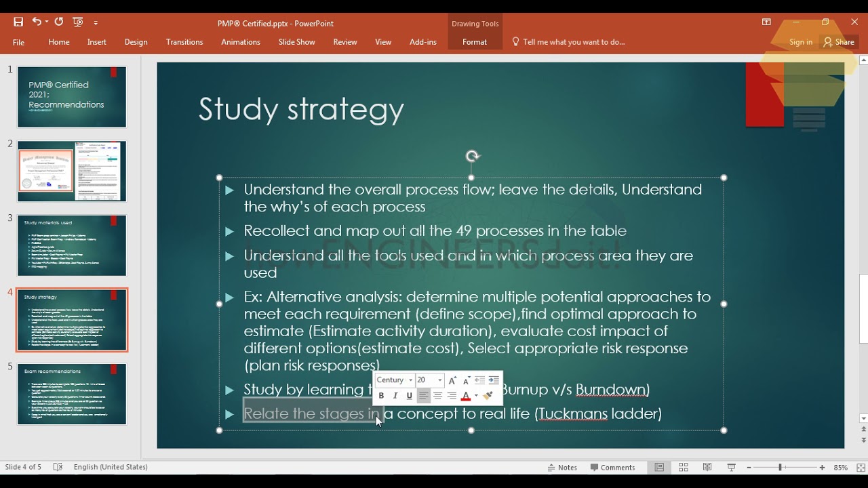This screenshot has height=488, width=868.
Task: Click the zoom slider handle
Action: (780, 468)
